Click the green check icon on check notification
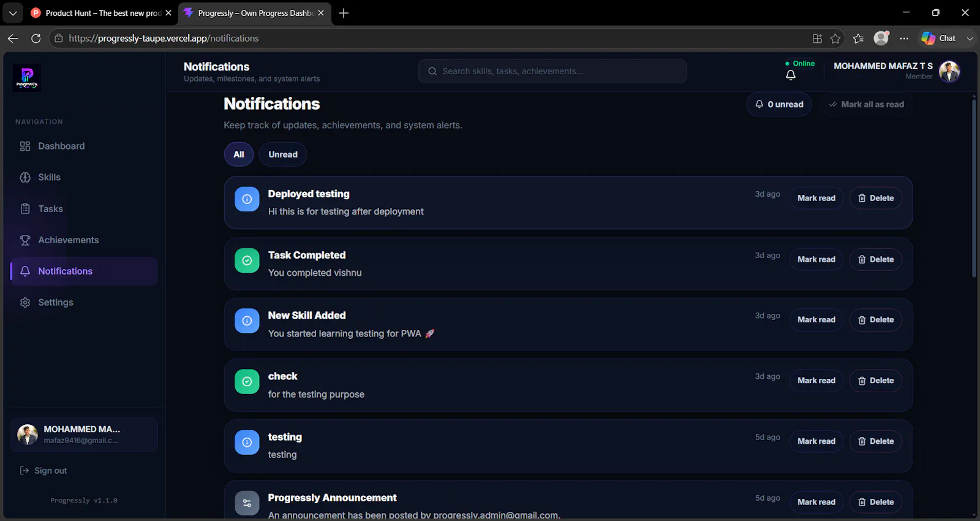This screenshot has height=521, width=980. pyautogui.click(x=247, y=381)
